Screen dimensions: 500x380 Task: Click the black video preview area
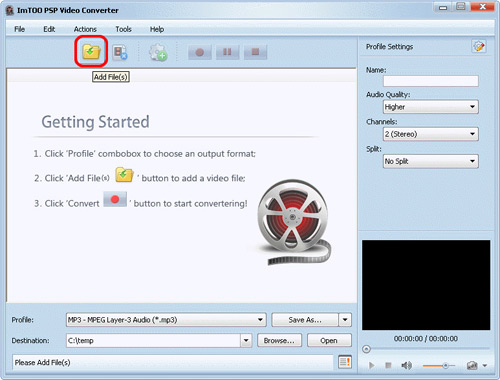click(x=426, y=285)
